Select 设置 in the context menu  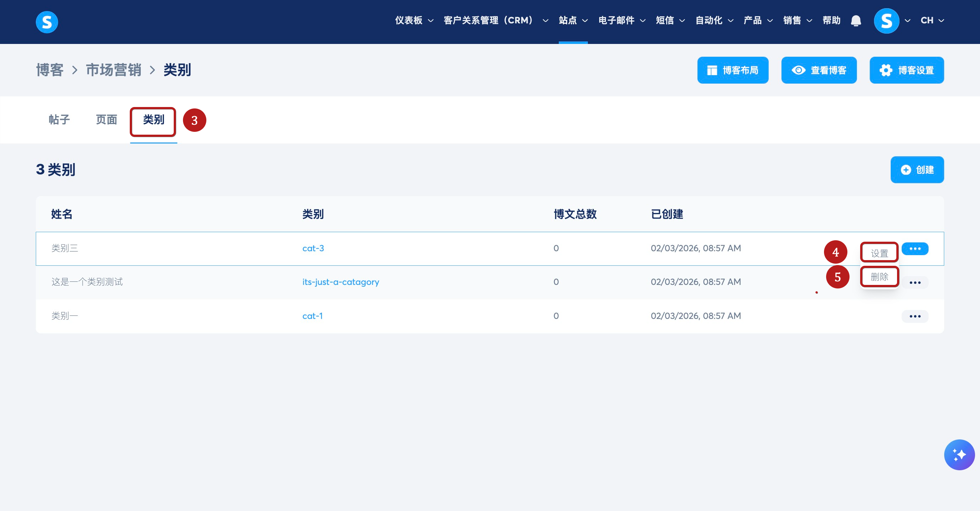[879, 253]
